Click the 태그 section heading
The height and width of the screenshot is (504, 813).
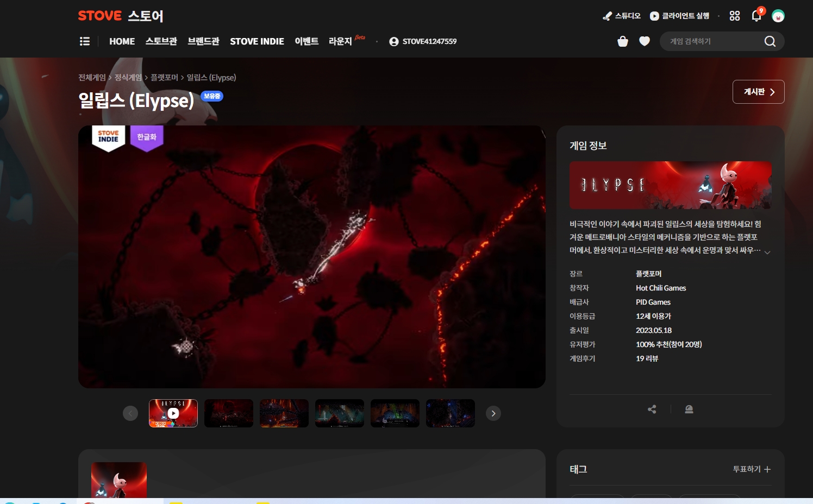(578, 469)
